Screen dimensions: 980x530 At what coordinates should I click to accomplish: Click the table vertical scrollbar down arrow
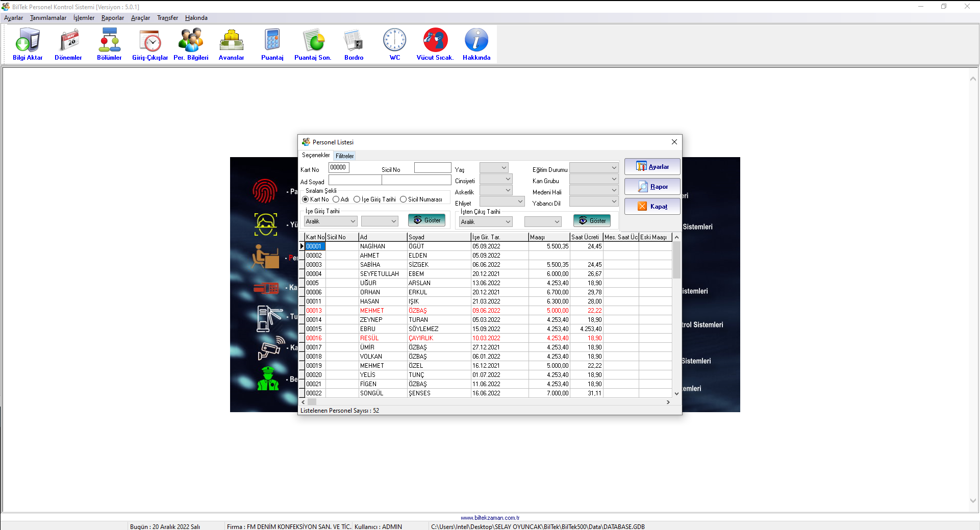point(676,393)
